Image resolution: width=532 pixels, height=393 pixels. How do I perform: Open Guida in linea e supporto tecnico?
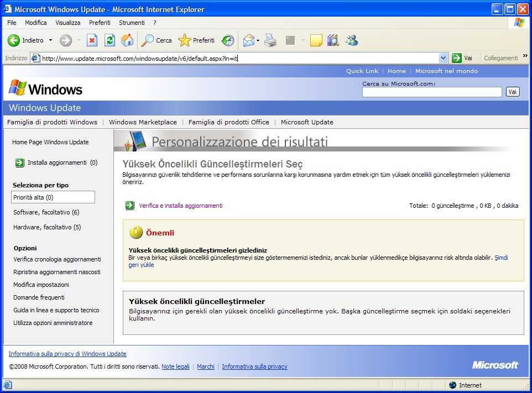click(56, 310)
